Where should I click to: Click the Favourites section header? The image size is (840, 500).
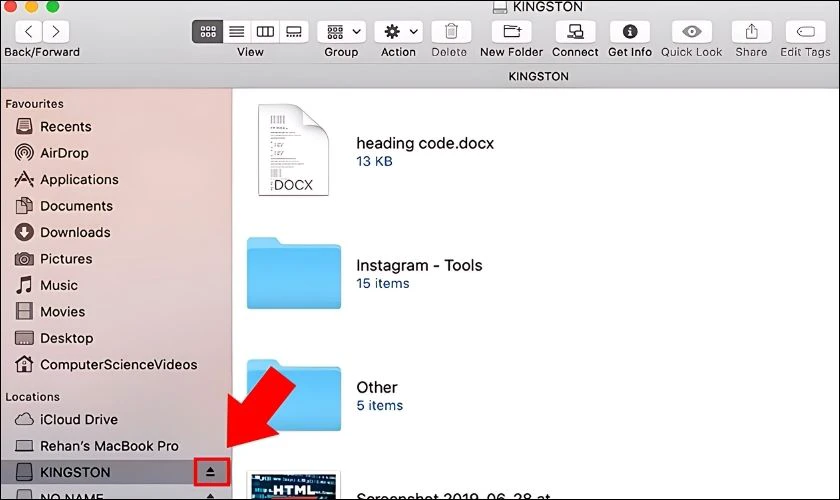pyautogui.click(x=34, y=104)
